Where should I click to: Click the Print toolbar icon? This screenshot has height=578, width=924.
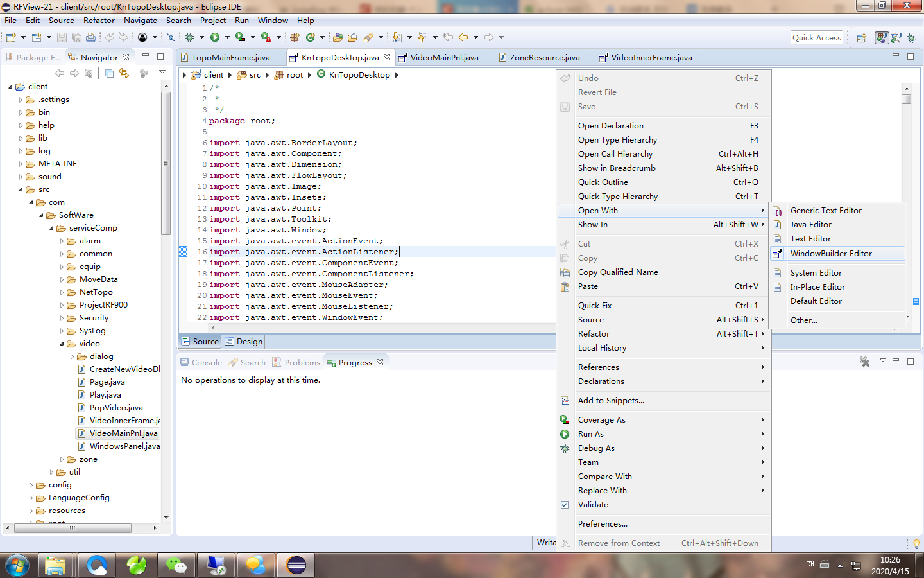[x=90, y=38]
